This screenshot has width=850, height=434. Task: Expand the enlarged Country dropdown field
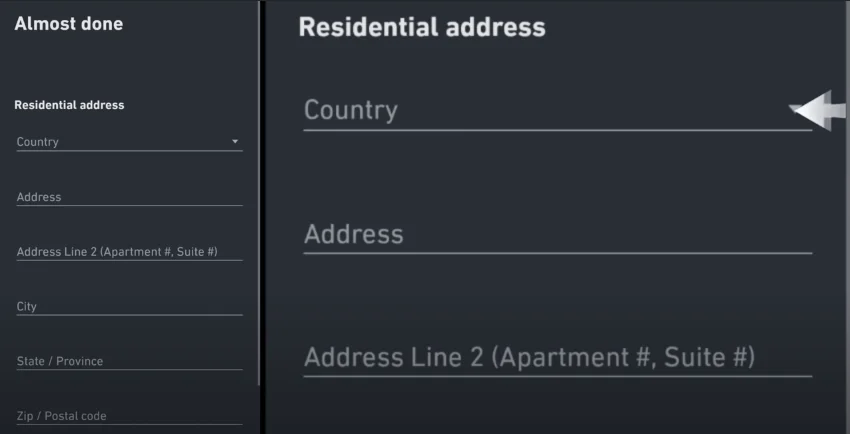click(x=558, y=111)
